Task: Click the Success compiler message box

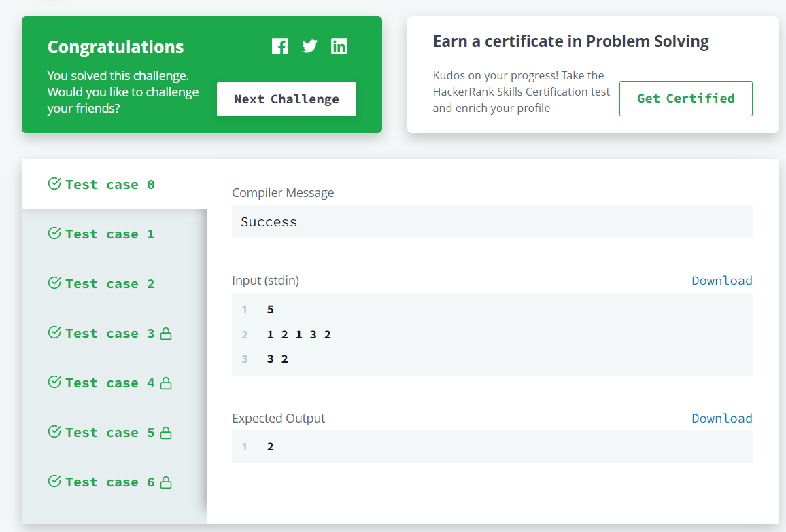Action: 492,221
